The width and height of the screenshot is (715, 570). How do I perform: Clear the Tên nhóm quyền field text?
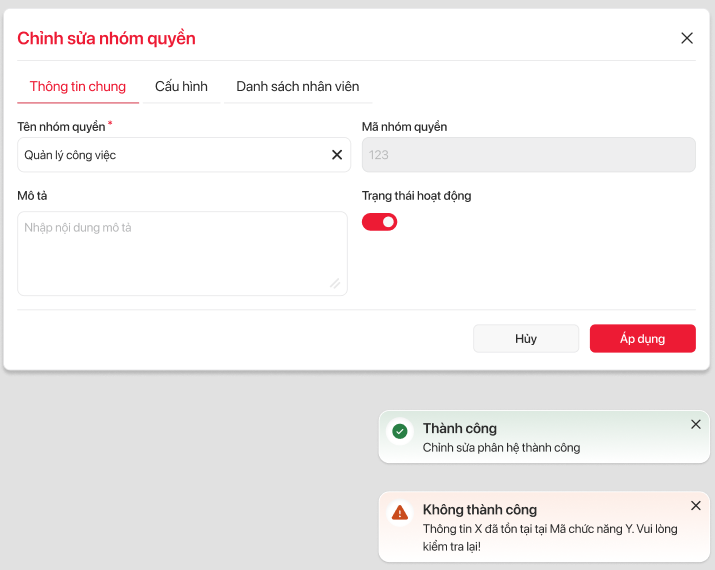coord(337,155)
